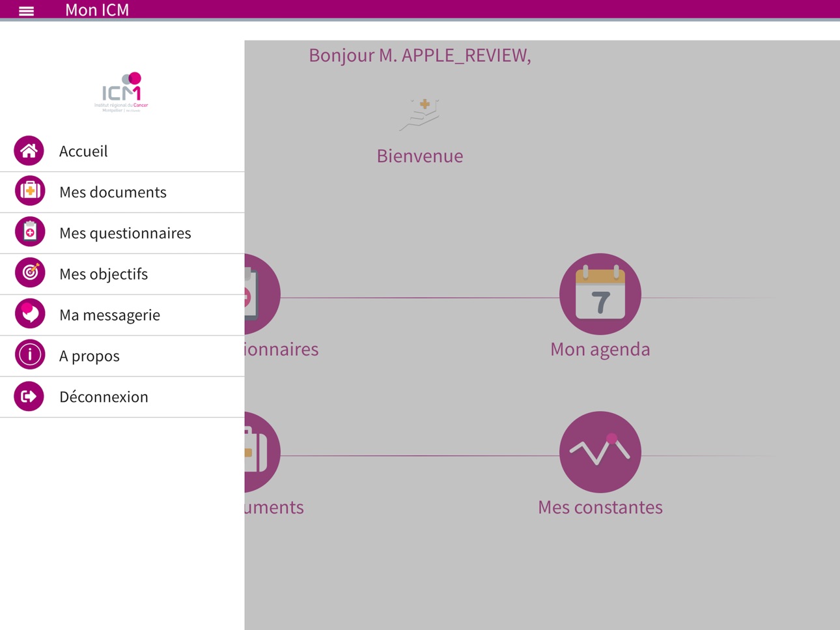Click the Bienvenue hand icon
The image size is (840, 630).
pyautogui.click(x=420, y=114)
